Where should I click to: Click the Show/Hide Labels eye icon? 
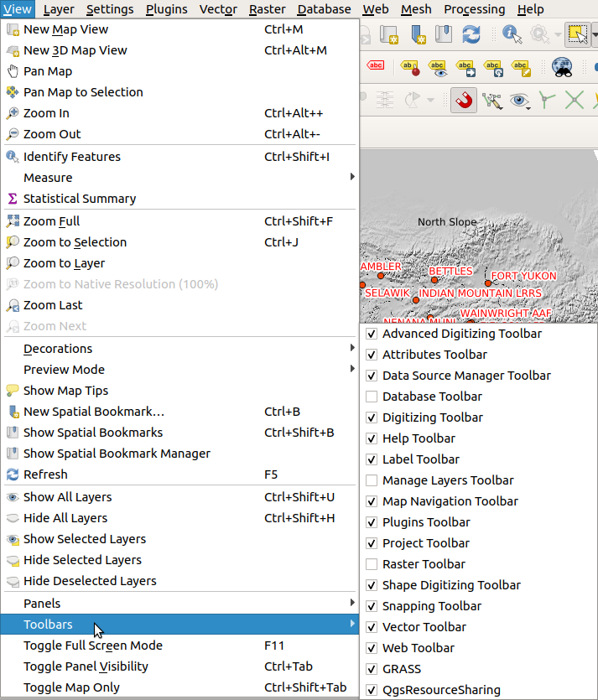point(437,67)
